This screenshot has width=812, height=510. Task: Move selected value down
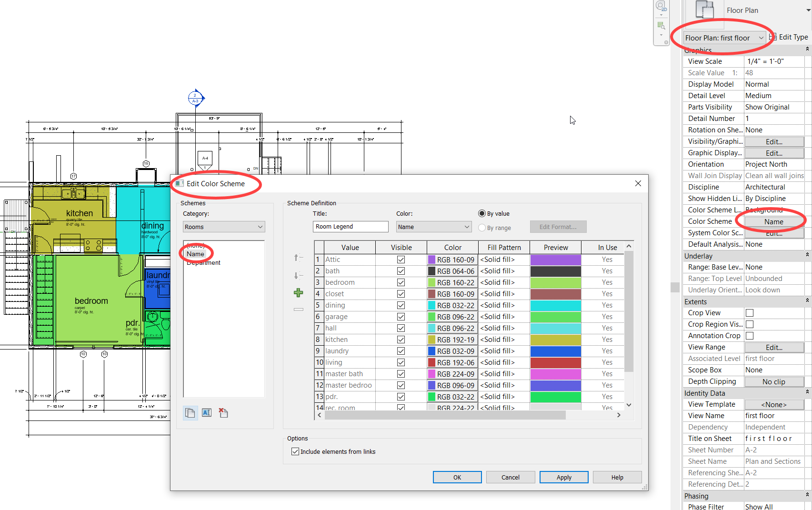(x=298, y=275)
